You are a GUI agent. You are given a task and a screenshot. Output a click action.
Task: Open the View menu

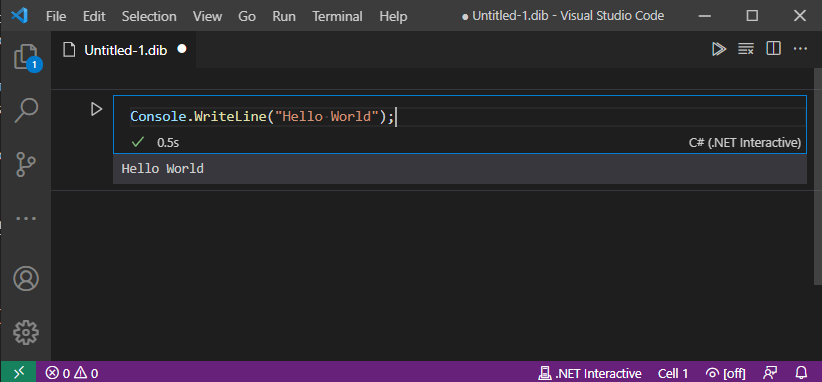(x=207, y=16)
